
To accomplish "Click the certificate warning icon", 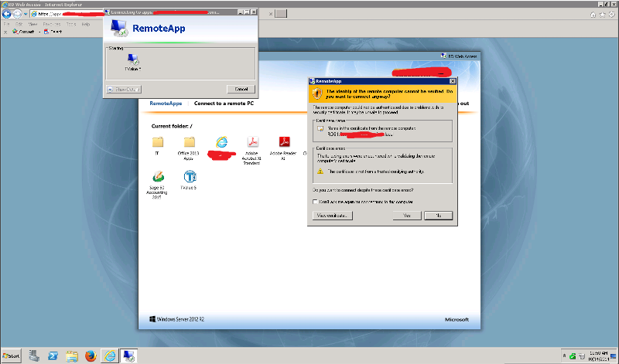I will pyautogui.click(x=320, y=171).
